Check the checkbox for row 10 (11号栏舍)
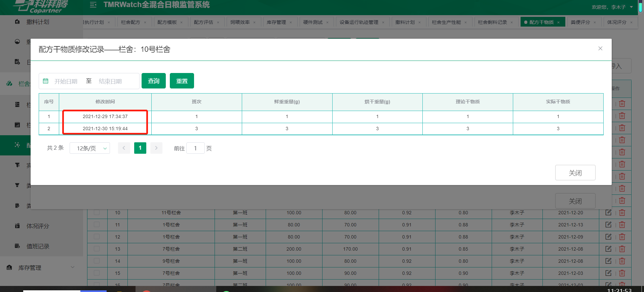Screen dimensions: 644x292 pyautogui.click(x=97, y=213)
